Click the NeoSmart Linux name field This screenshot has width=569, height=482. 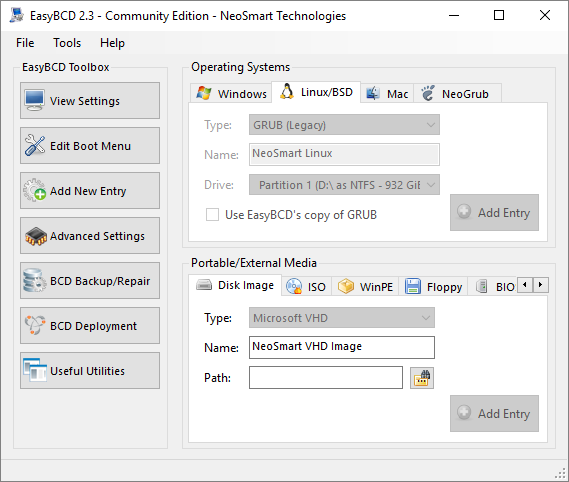click(344, 154)
